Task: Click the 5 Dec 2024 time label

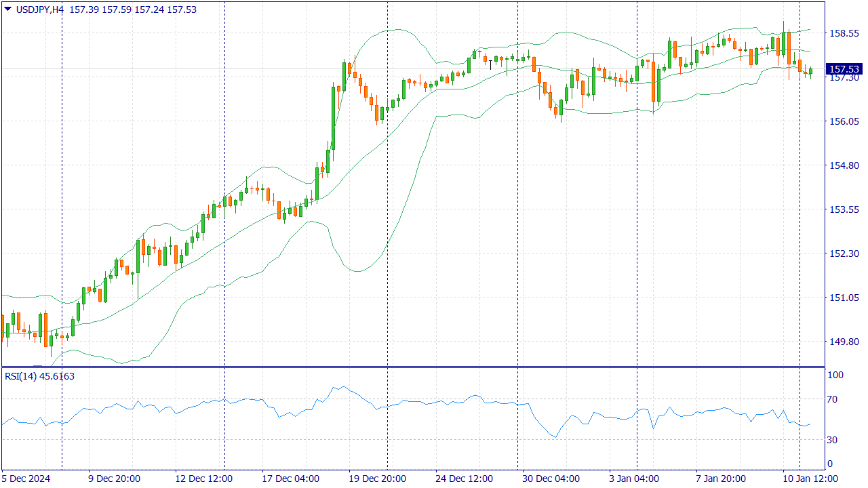Action: pyautogui.click(x=26, y=479)
